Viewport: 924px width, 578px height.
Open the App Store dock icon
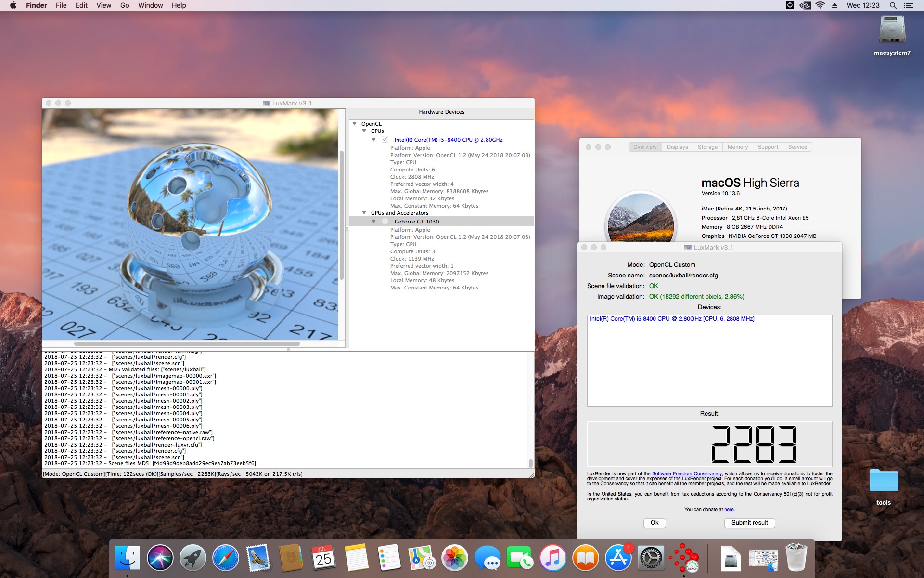[x=618, y=558]
